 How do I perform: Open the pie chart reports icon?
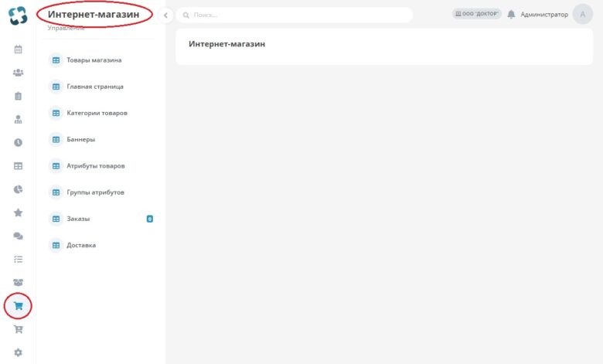[18, 189]
